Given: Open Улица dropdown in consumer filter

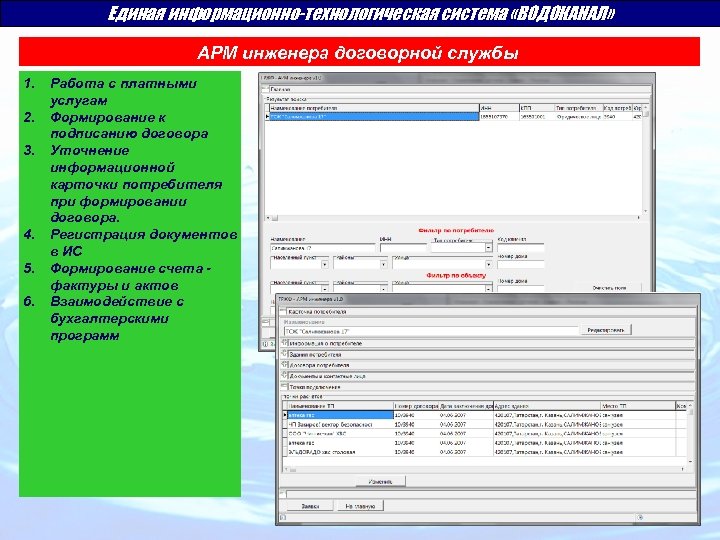Looking at the screenshot, I should click(x=488, y=264).
